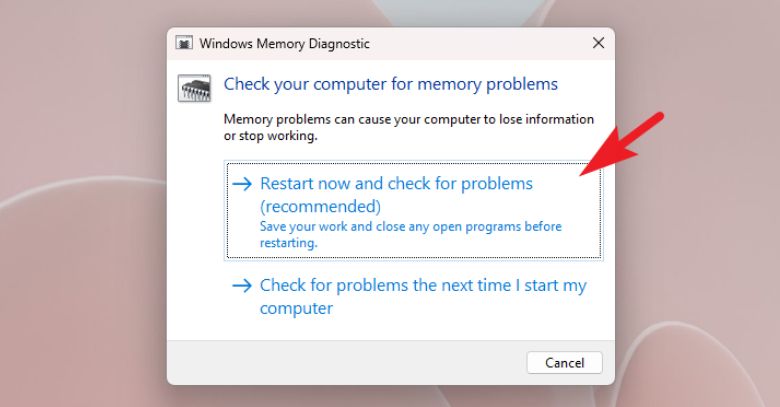780x407 pixels.
Task: Click the arrow icon beside Restart now
Action: tap(242, 184)
